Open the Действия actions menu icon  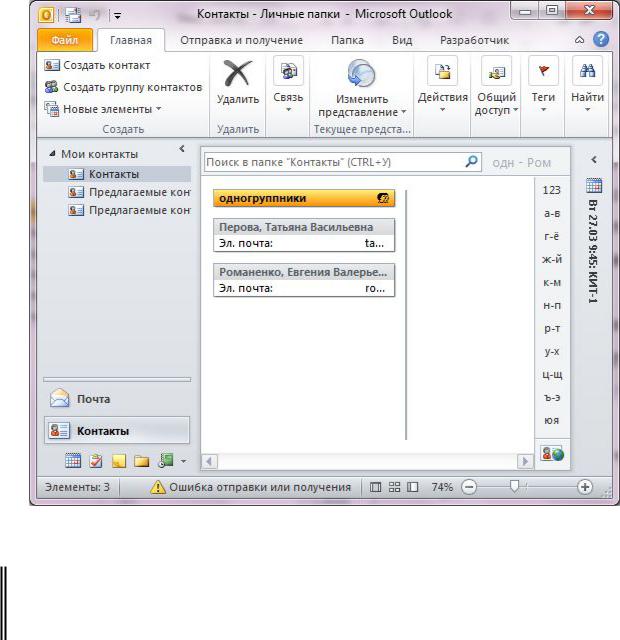[x=442, y=71]
